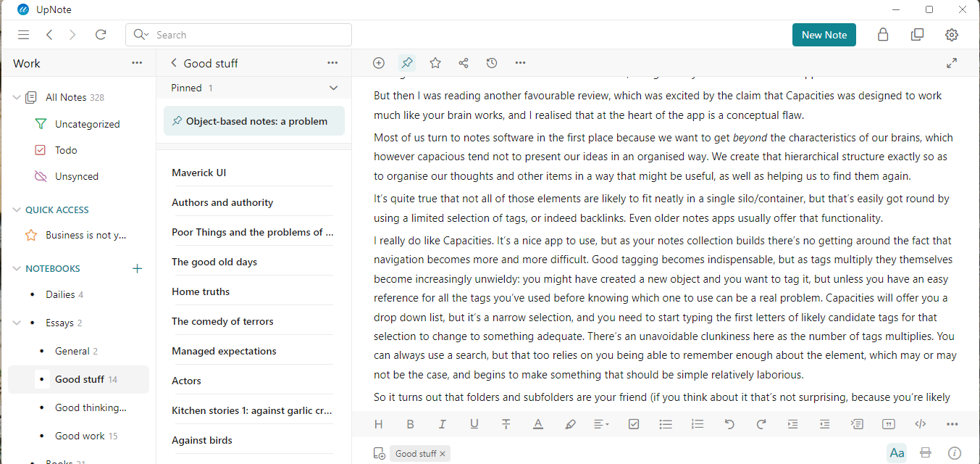Collapse the Pinned section
This screenshot has width=980, height=464.
[x=333, y=87]
